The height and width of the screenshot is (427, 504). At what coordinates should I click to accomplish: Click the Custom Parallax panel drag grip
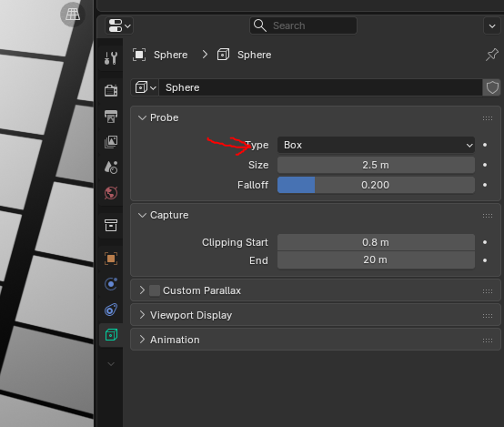click(x=488, y=291)
